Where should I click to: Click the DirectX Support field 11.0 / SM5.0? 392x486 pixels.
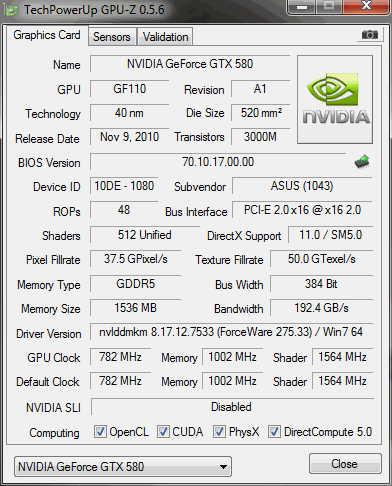click(330, 235)
